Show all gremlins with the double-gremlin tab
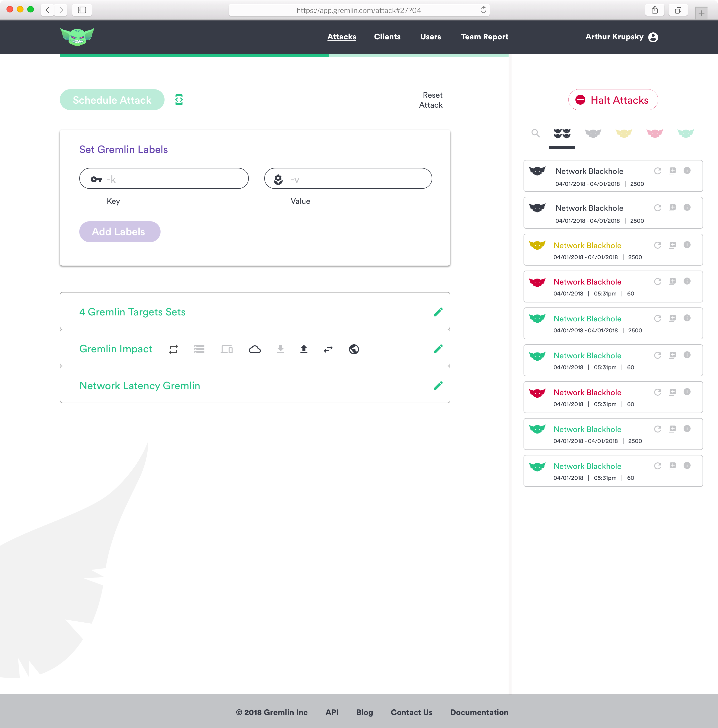The height and width of the screenshot is (728, 718). tap(562, 133)
